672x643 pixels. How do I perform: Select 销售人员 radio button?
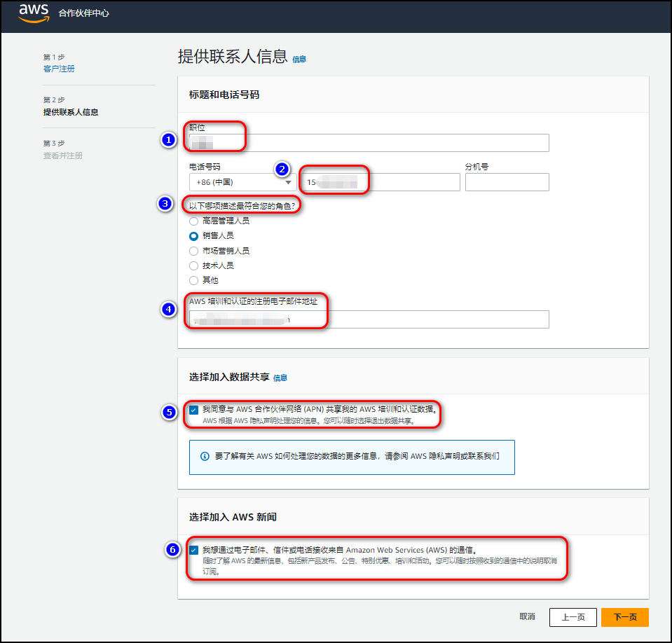(193, 236)
